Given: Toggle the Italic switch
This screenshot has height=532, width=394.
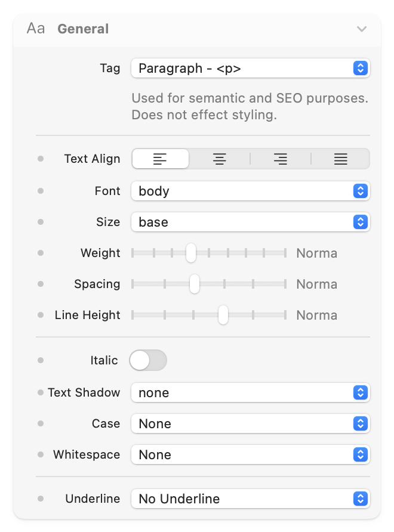Looking at the screenshot, I should point(148,360).
